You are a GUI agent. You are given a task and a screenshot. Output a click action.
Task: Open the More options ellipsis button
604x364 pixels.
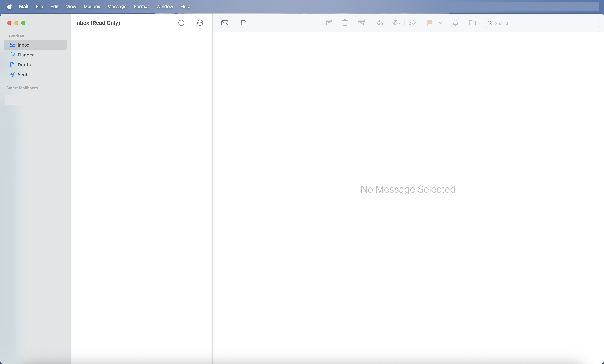pos(200,23)
